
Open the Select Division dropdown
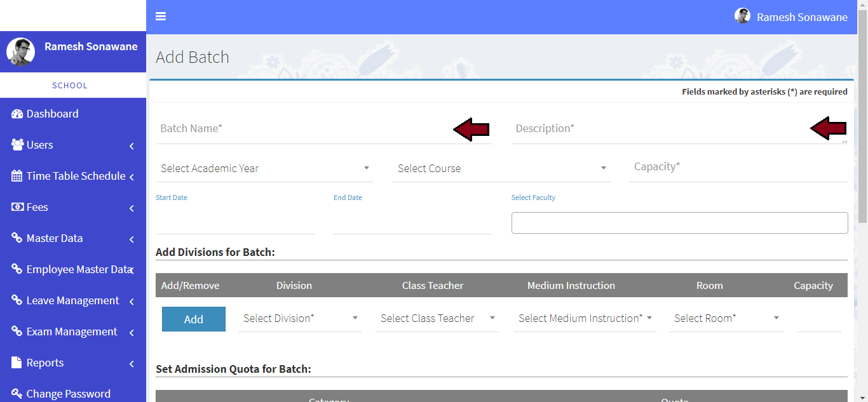coord(300,318)
